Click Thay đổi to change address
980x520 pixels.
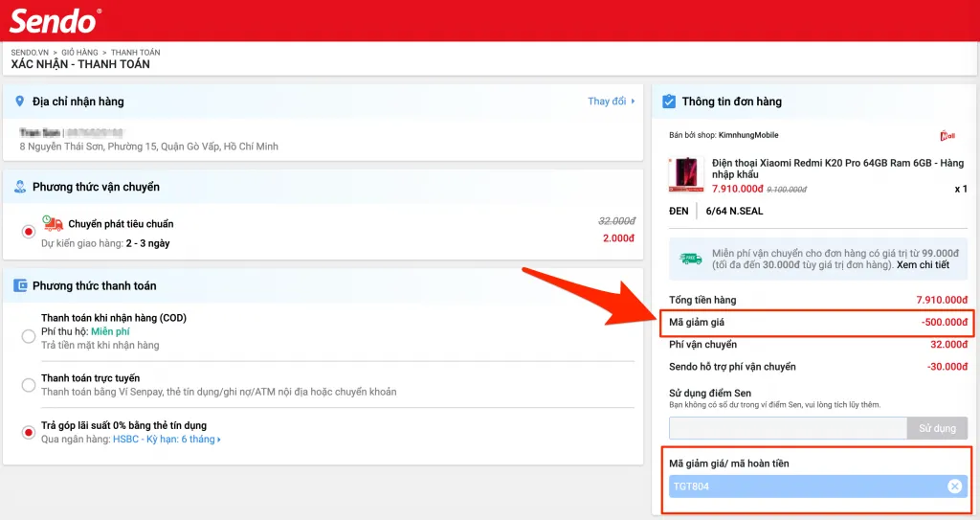[x=611, y=101]
